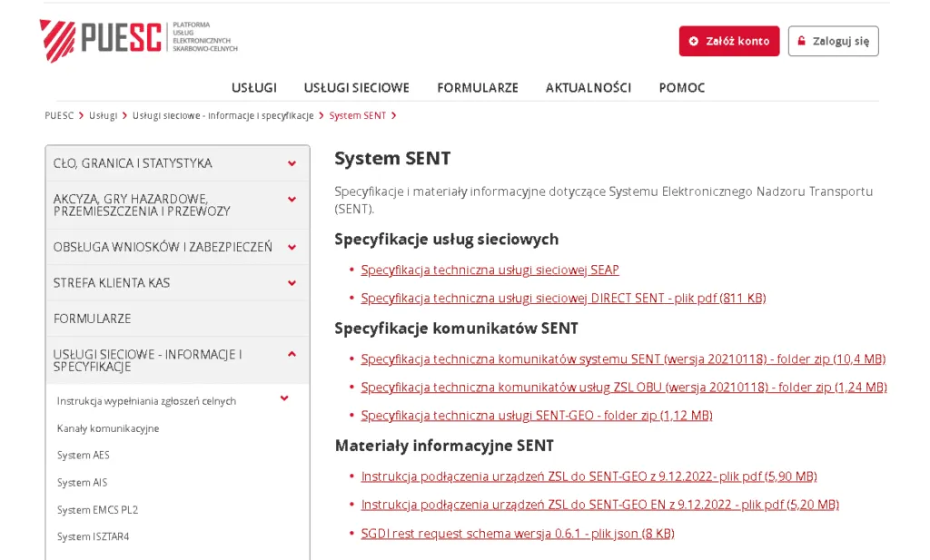Screen dimensions: 930x560
Task: Open STREFA KLIENTA KAS sidebar section
Action: [x=177, y=283]
